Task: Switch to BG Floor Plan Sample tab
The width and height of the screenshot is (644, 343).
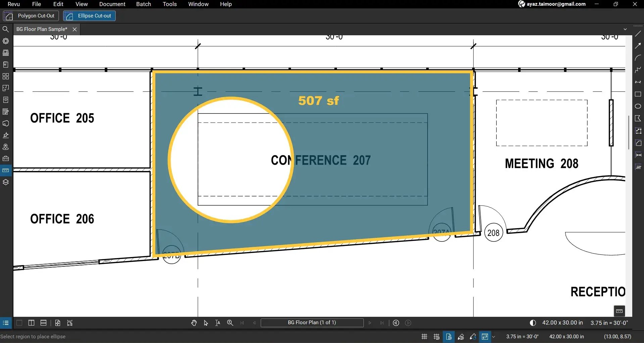Action: (x=42, y=29)
